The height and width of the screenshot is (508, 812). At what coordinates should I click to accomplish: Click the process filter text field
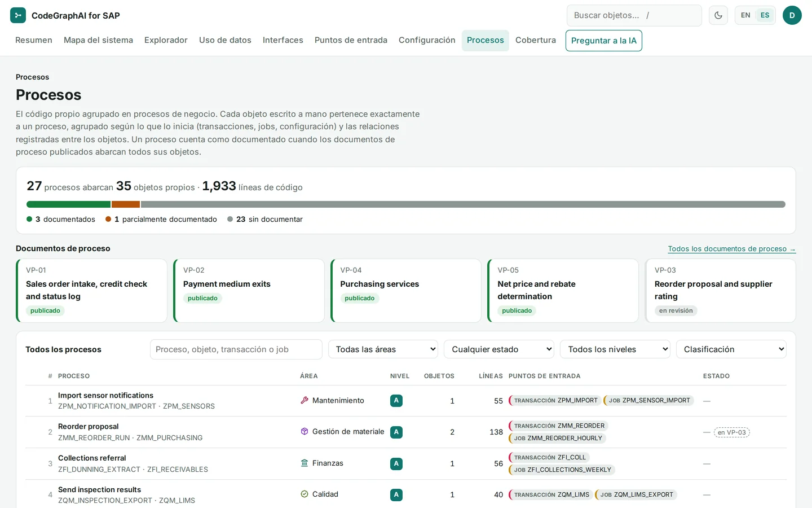click(x=236, y=349)
